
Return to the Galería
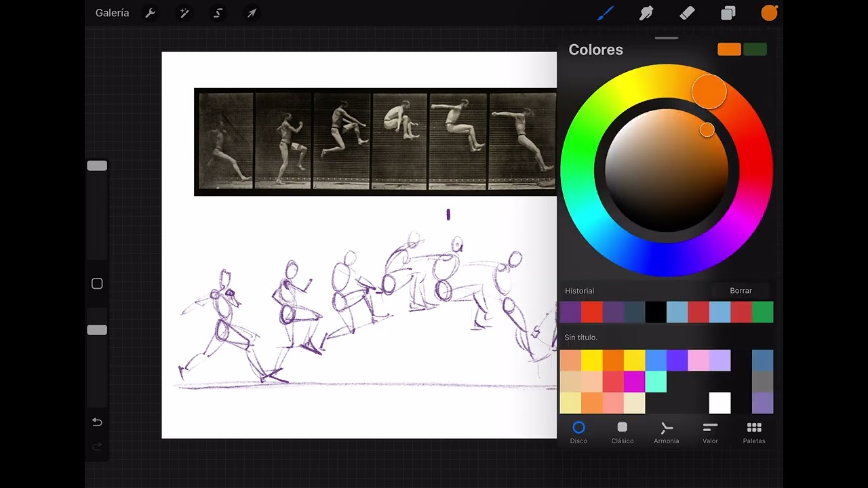(x=112, y=13)
